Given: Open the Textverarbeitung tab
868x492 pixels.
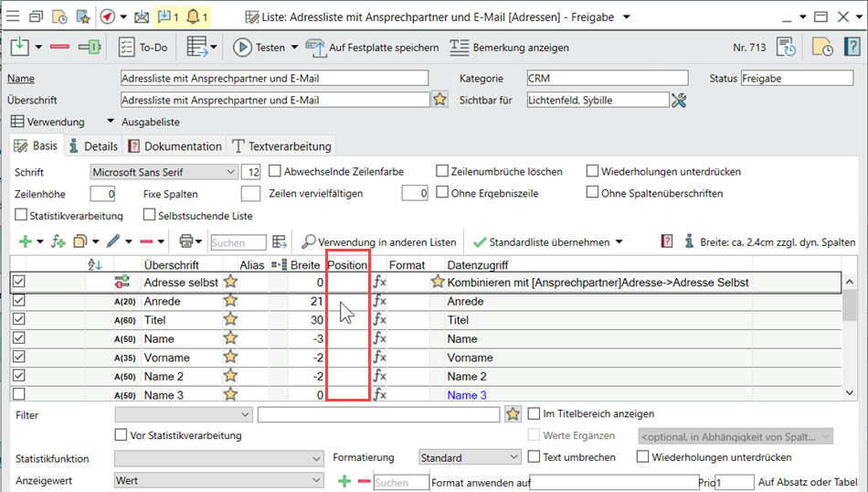Looking at the screenshot, I should pos(281,145).
